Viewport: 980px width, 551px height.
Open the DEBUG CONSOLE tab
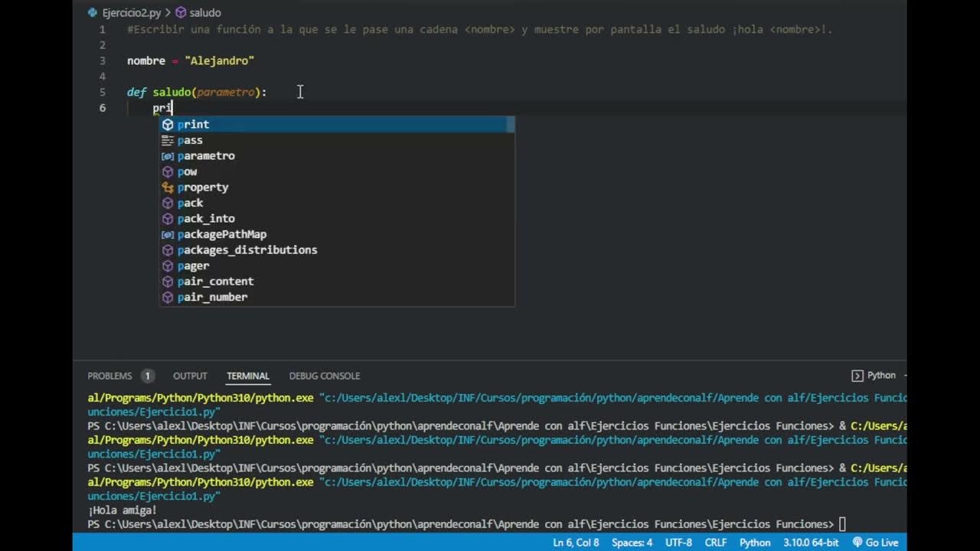(x=325, y=376)
